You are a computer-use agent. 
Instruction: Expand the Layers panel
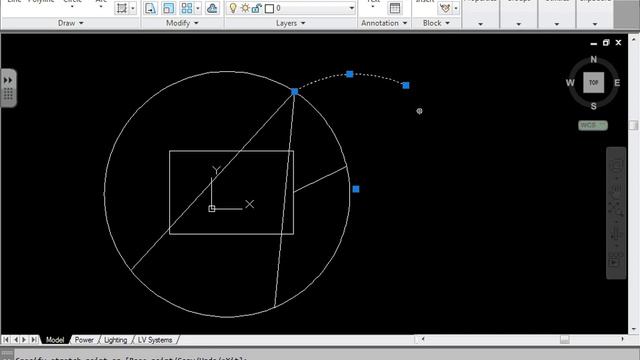[x=291, y=23]
